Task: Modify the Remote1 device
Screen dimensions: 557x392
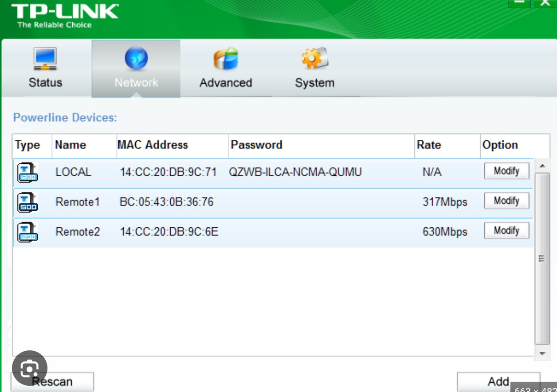Action: (506, 201)
